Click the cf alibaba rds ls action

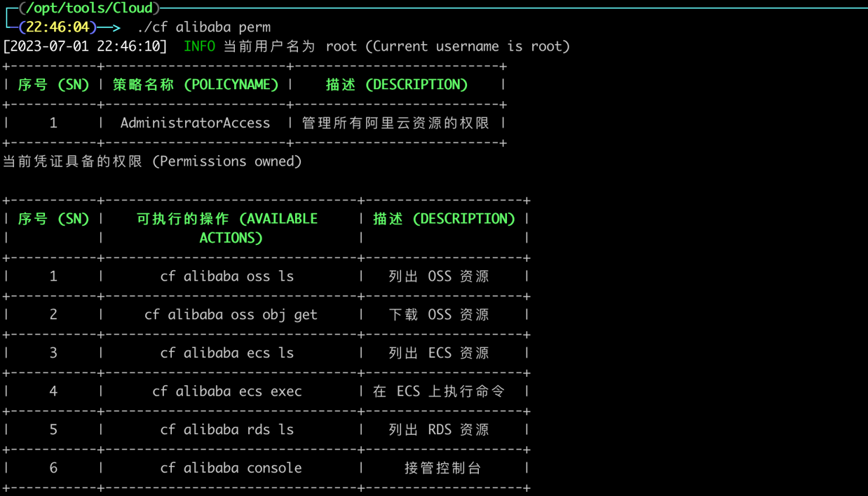[227, 429]
